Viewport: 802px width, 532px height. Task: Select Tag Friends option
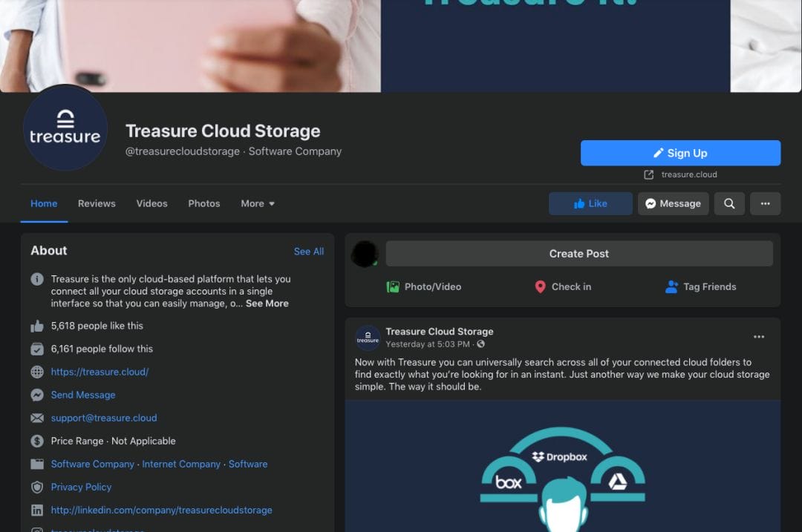point(701,286)
